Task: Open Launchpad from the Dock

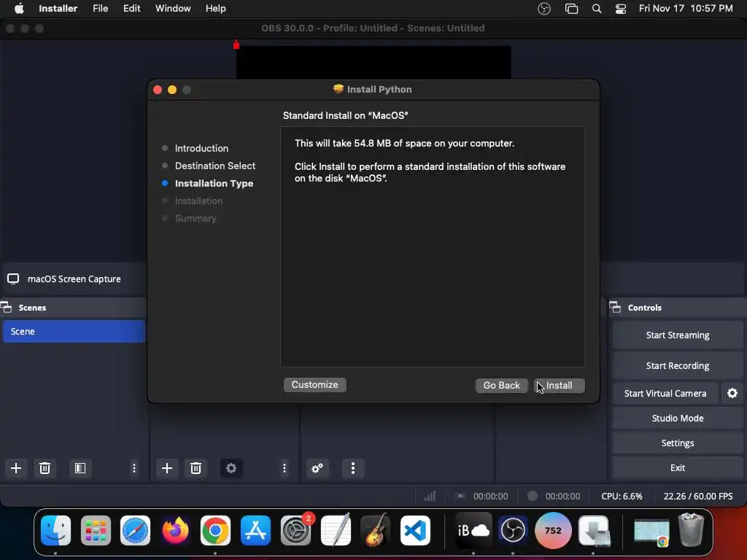Action: click(96, 530)
